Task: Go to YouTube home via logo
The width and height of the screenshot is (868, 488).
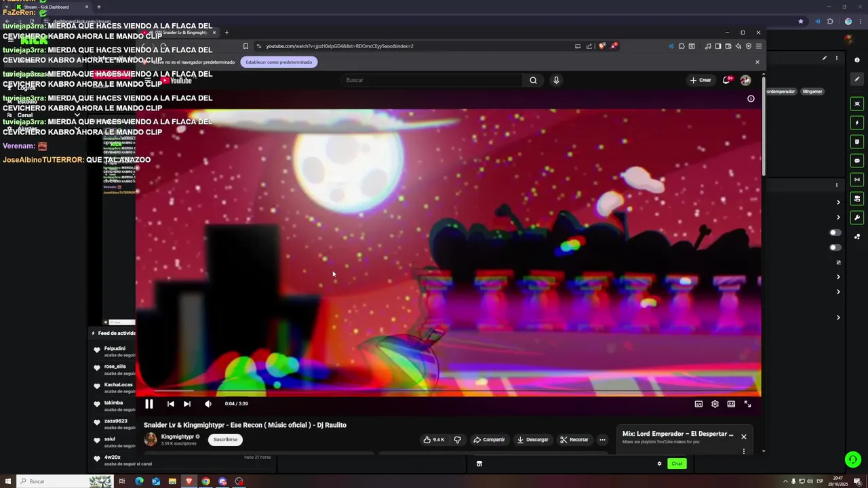Action: coord(176,81)
